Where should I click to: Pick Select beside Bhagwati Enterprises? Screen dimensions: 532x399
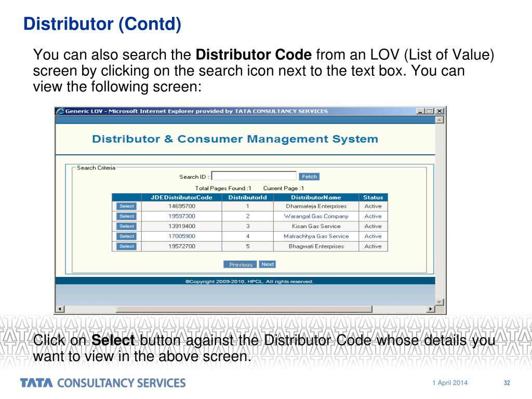pos(127,246)
